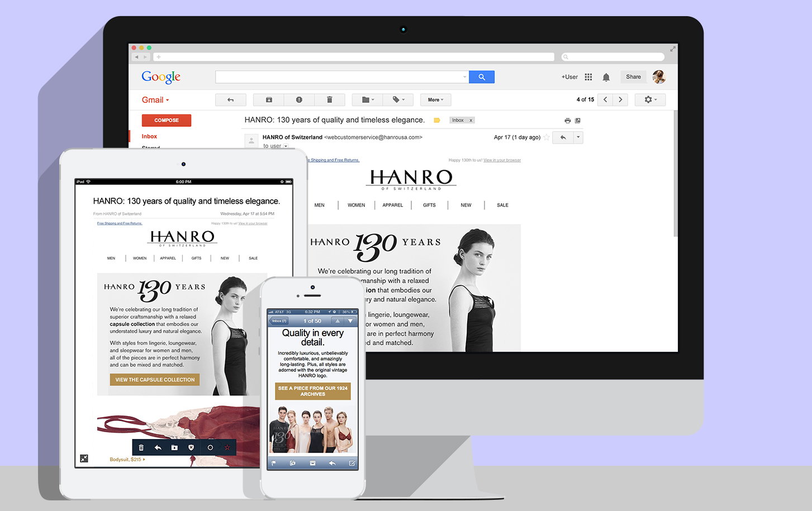Screen dimensions: 812x511
Task: Tap the spam shield icon in the iPad toolbar
Action: (x=191, y=447)
